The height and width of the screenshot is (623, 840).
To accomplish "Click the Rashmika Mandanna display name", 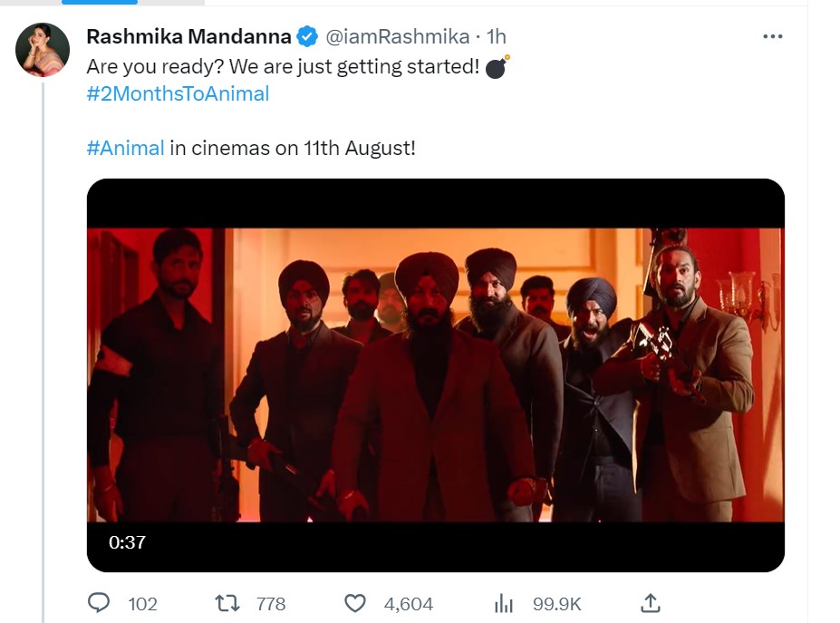I will 188,36.
